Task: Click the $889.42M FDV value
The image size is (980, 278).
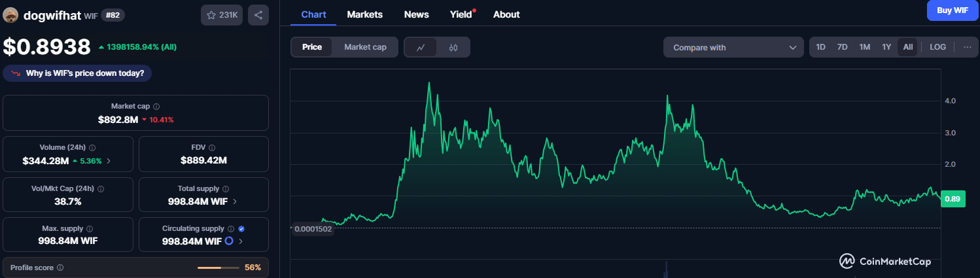Action: (x=203, y=160)
